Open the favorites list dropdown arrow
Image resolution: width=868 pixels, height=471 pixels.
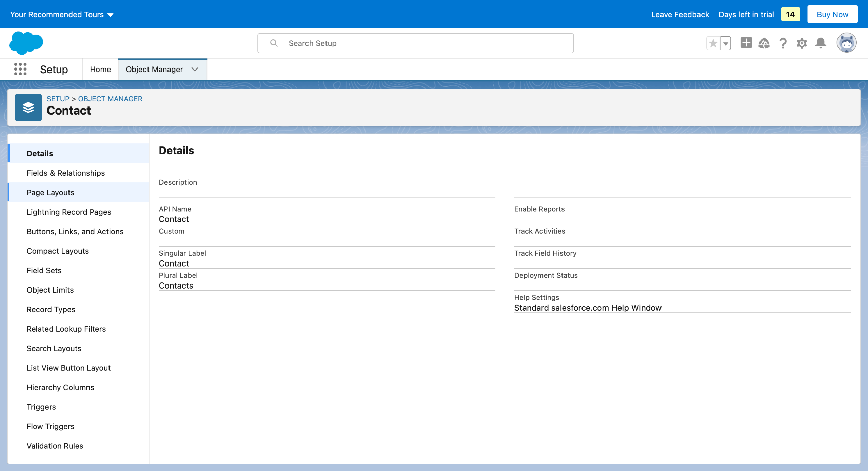tap(725, 43)
